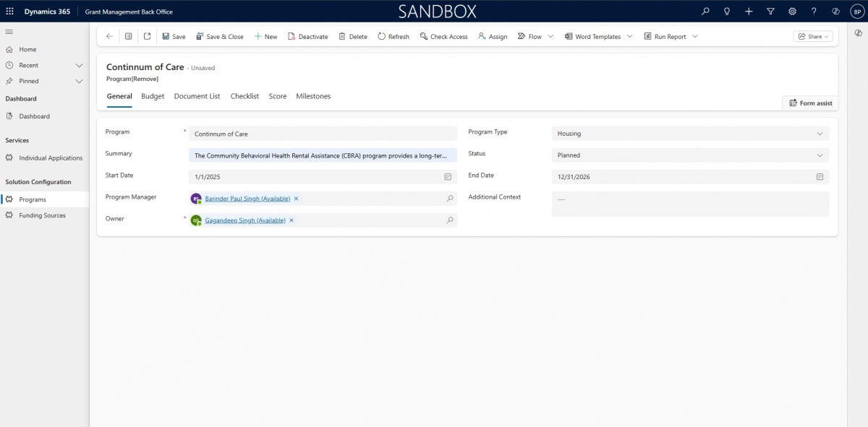Open the Dynamics 365 app launcher grid
Screen dimensions: 868x427
(9, 12)
